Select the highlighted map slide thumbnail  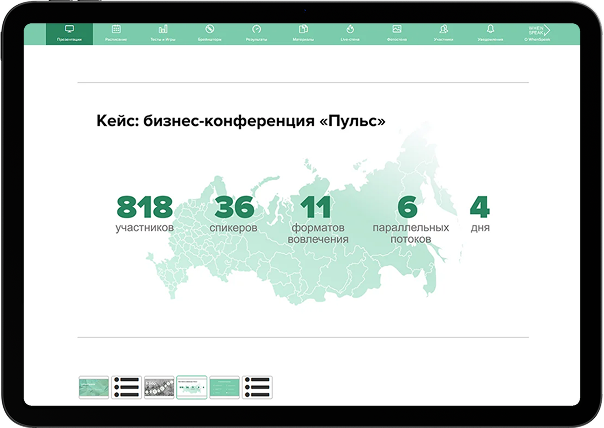[x=192, y=387]
